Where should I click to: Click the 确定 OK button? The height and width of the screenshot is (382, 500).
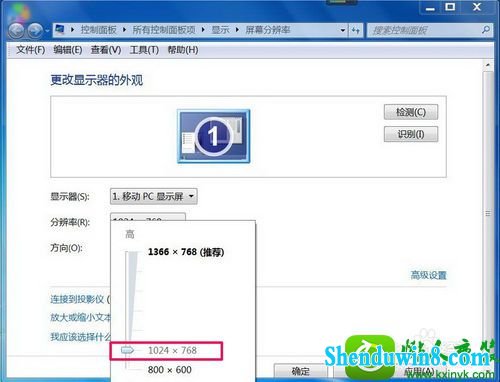[x=300, y=371]
